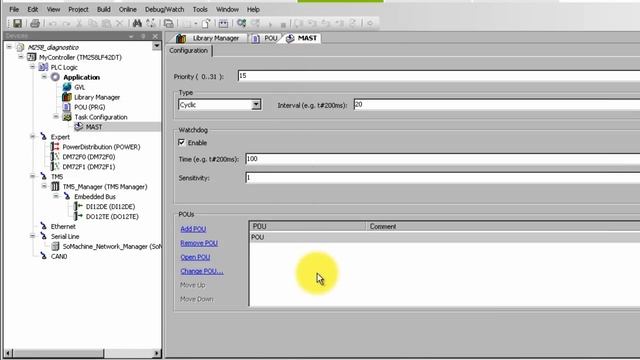Click the Build toolbar icon
Screen dimensions: 640x360
point(223,24)
